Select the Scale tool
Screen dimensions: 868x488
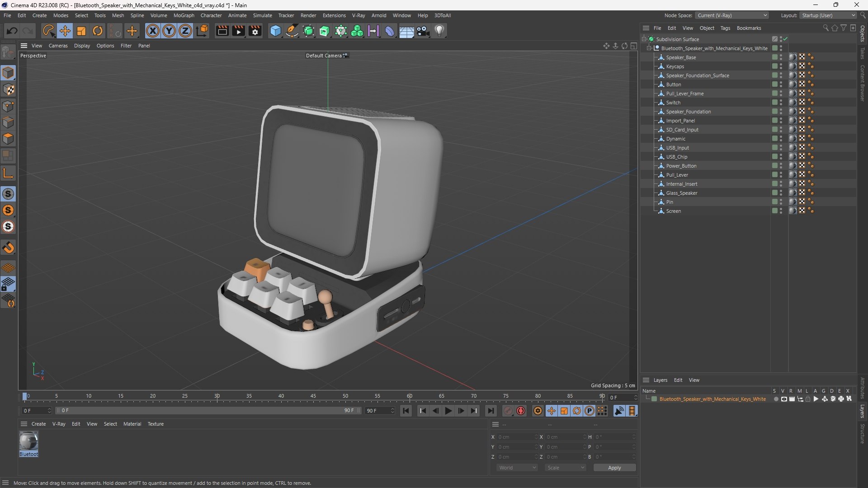(81, 31)
